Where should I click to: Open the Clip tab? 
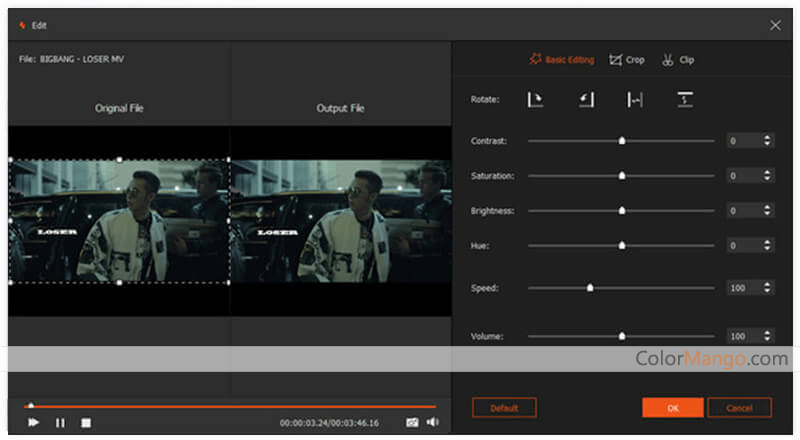(x=678, y=60)
